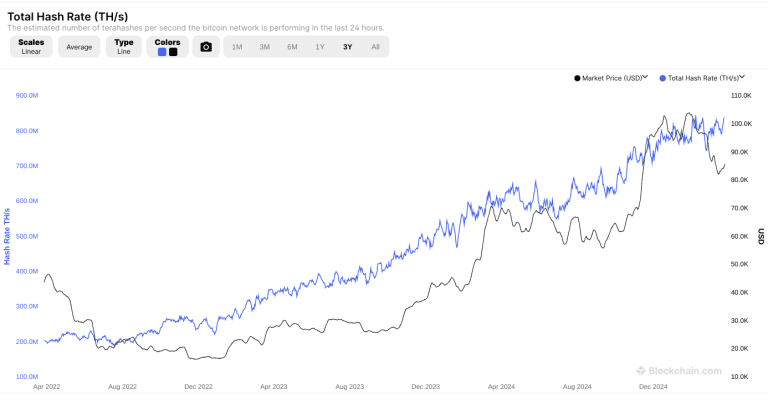Pick the blue color swatch

pos(162,52)
